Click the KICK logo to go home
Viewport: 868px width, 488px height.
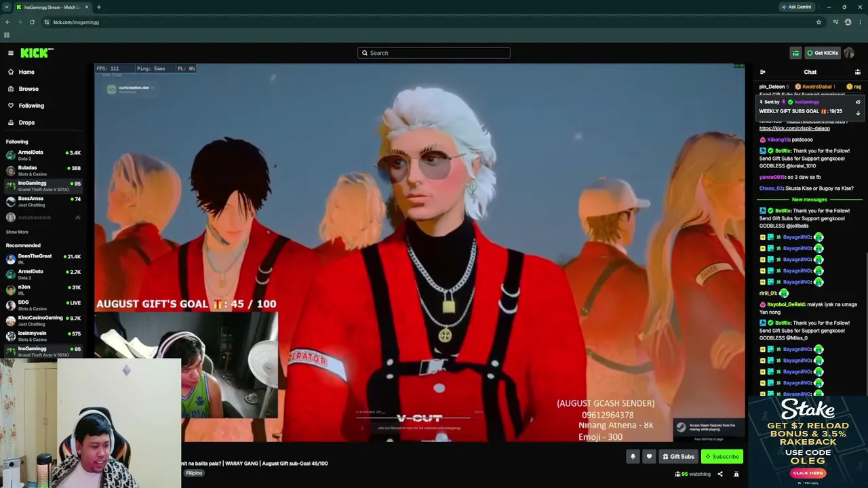point(37,53)
